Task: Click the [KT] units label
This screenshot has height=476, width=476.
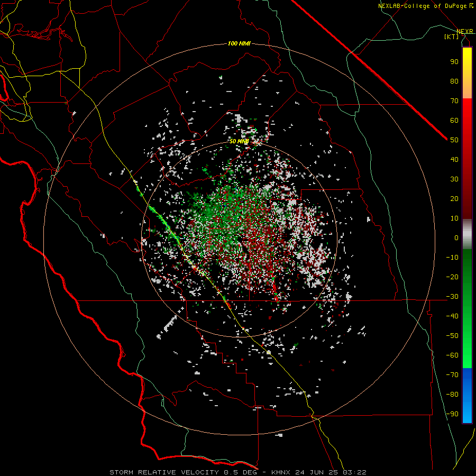Action: 451,36
